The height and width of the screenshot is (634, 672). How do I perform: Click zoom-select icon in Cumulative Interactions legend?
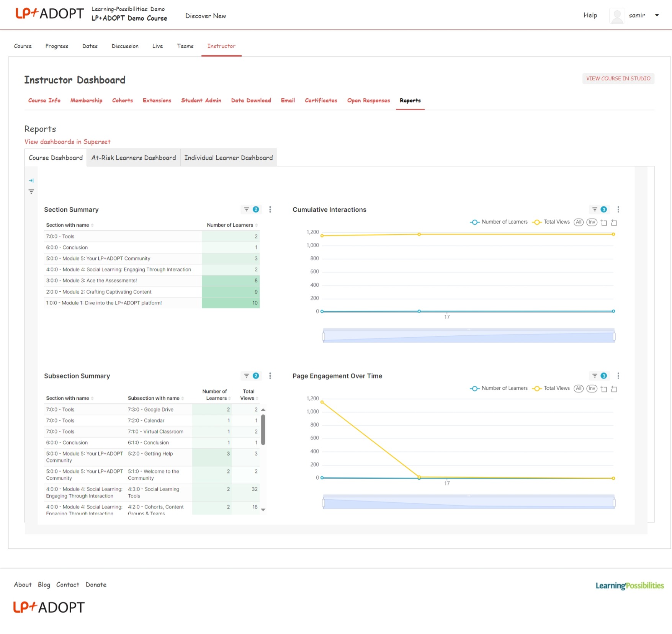603,222
